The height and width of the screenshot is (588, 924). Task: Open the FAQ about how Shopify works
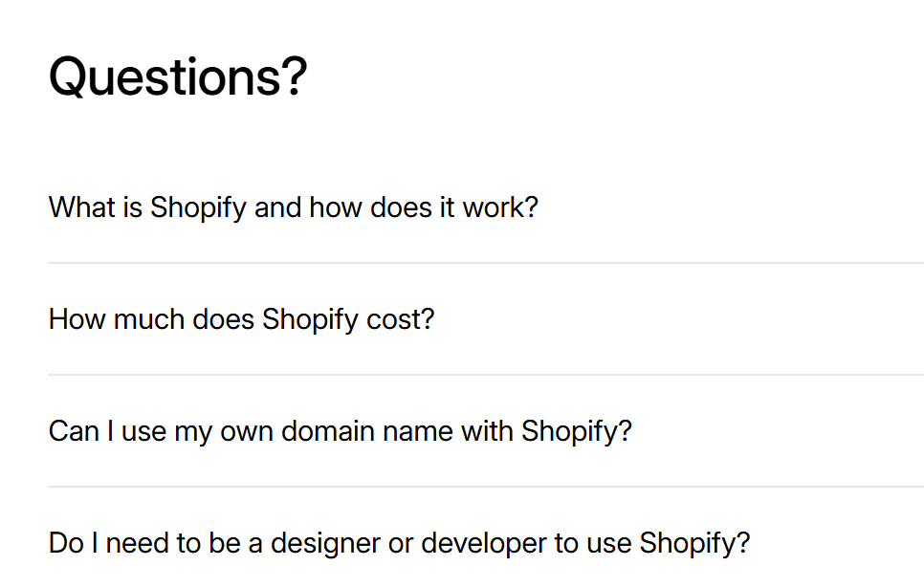pos(294,207)
